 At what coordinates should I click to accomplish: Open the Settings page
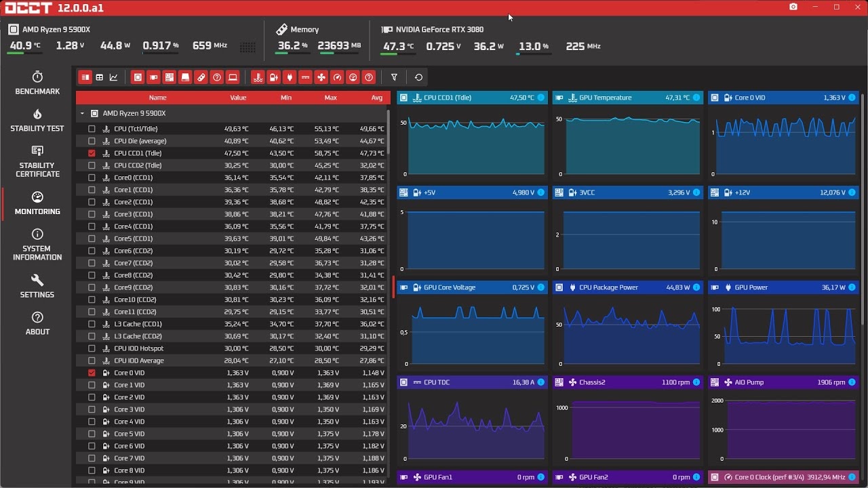37,286
